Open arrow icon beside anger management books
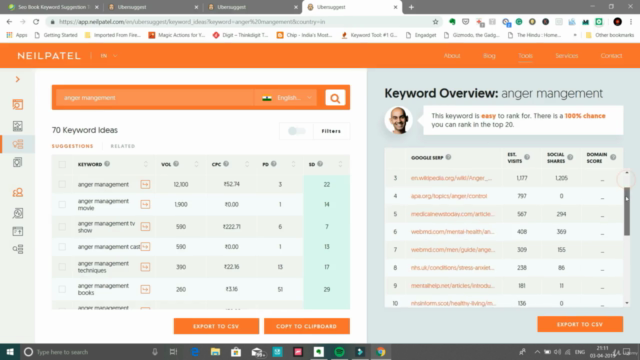Screen dimensions: 640x360 point(145,289)
